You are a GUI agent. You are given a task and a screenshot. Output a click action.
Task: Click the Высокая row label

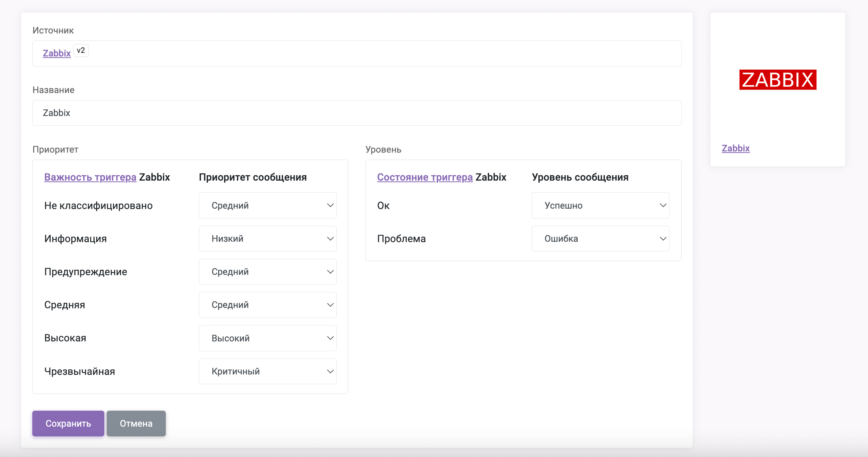coord(65,338)
